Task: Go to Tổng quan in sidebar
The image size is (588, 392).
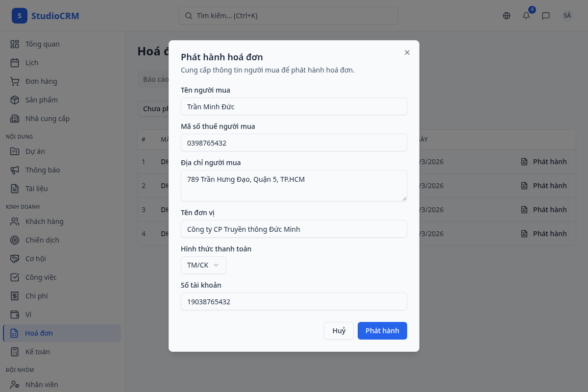Action: point(42,44)
